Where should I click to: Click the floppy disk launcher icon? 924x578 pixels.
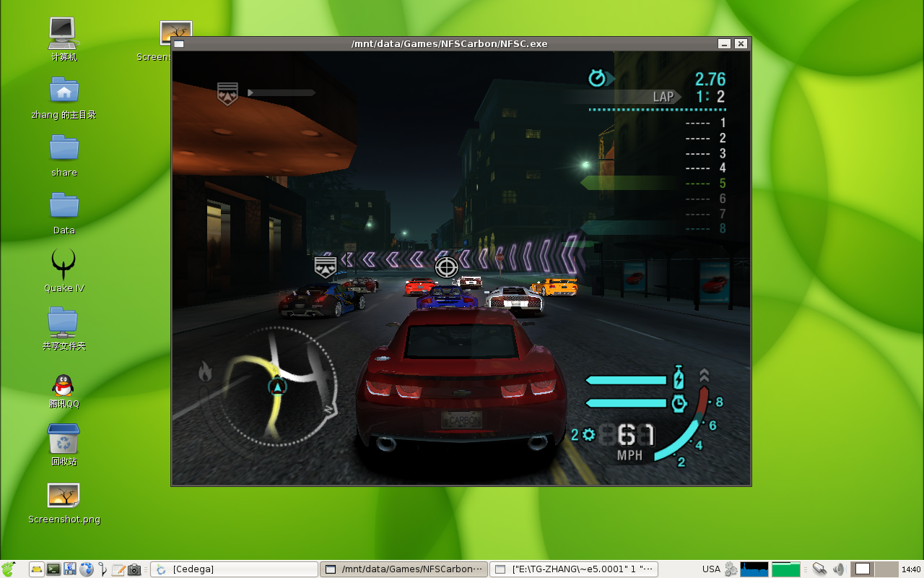(x=70, y=569)
